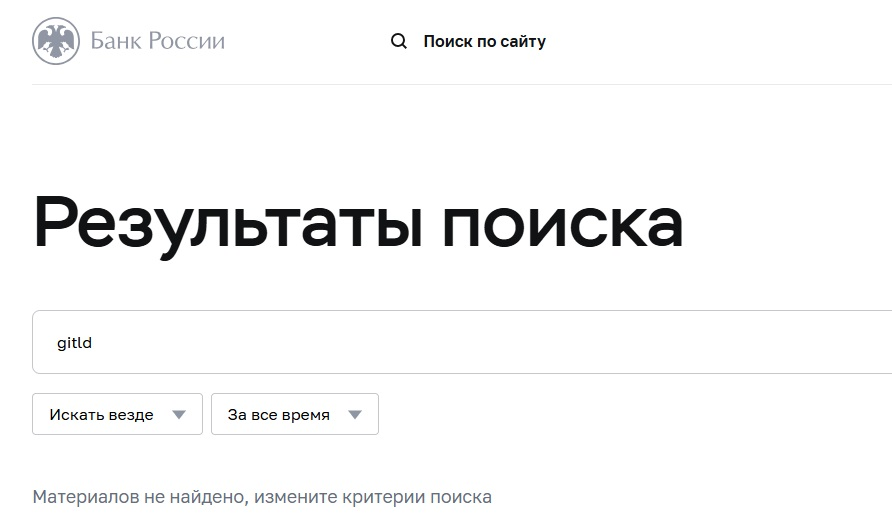
Task: Select the Искать везде label text
Action: 101,415
